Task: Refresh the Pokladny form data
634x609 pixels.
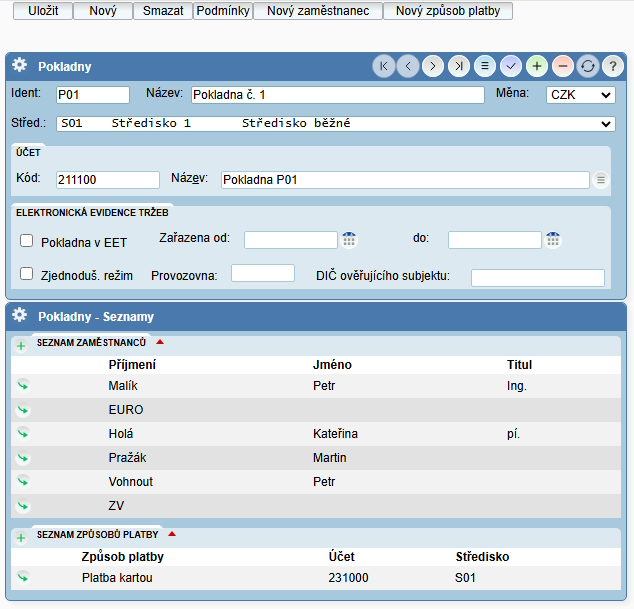Action: pyautogui.click(x=588, y=66)
